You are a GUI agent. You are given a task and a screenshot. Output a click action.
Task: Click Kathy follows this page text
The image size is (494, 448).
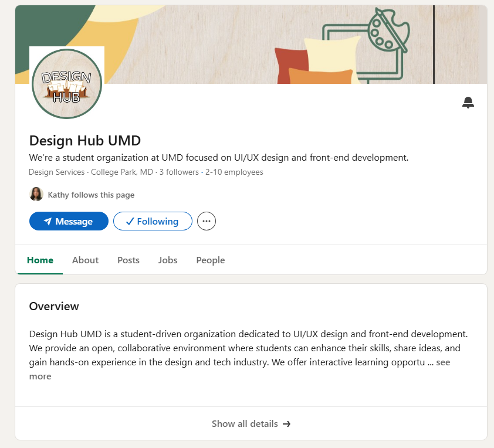[91, 195]
